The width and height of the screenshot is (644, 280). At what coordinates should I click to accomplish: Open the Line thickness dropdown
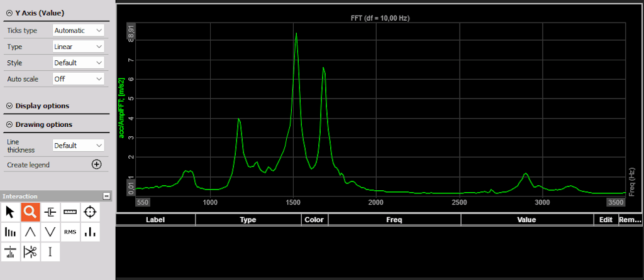tap(79, 146)
